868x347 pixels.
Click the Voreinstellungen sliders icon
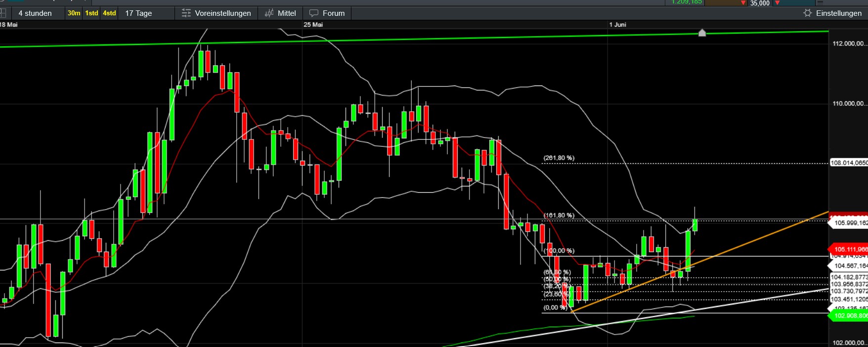(x=186, y=13)
